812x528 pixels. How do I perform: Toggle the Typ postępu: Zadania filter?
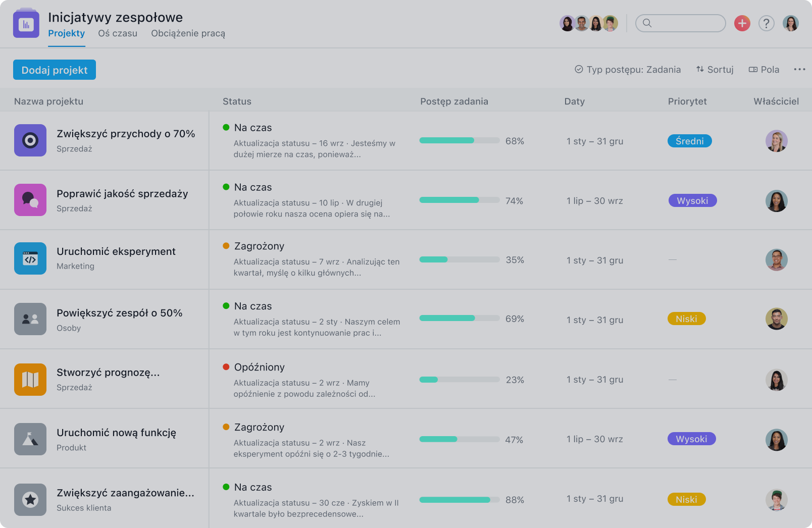[x=627, y=70]
